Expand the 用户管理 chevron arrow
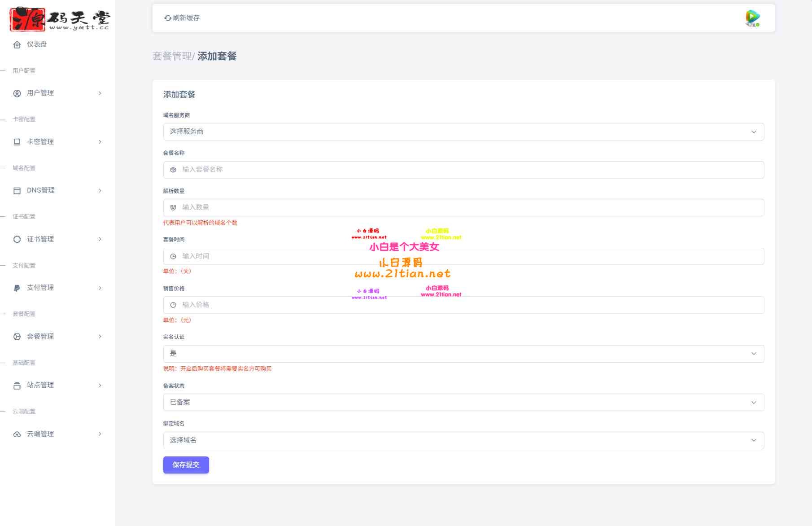This screenshot has width=812, height=526. (x=100, y=93)
